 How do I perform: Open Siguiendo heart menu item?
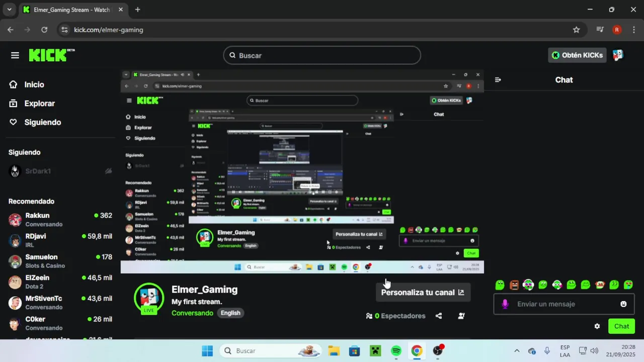(42, 122)
